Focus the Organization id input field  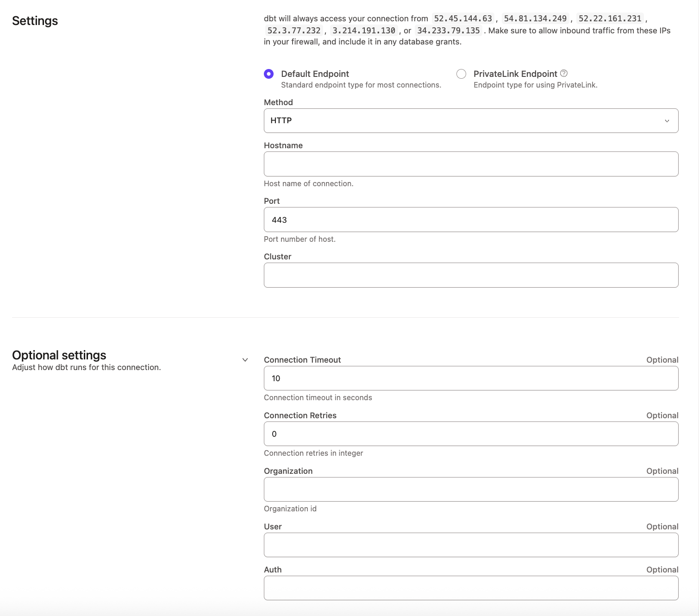(470, 489)
